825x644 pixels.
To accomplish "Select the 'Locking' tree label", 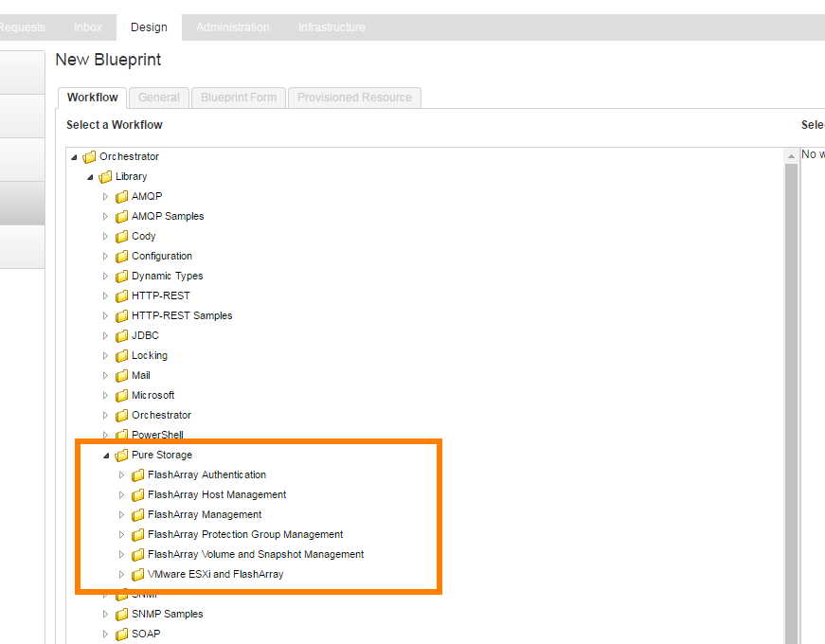I will point(150,356).
